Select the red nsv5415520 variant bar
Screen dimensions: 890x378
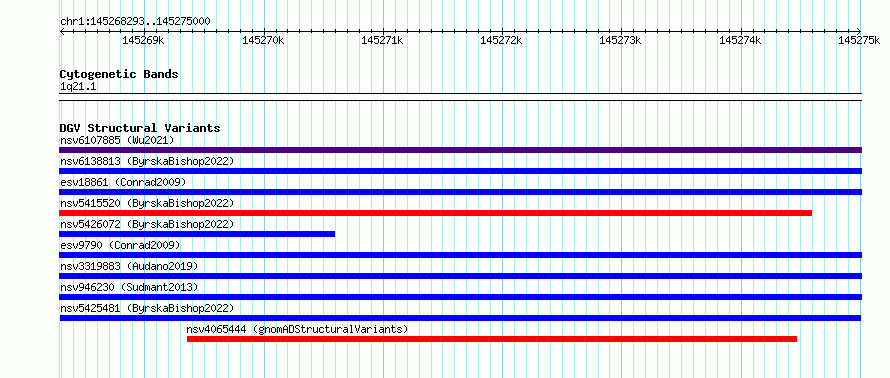pyautogui.click(x=435, y=213)
